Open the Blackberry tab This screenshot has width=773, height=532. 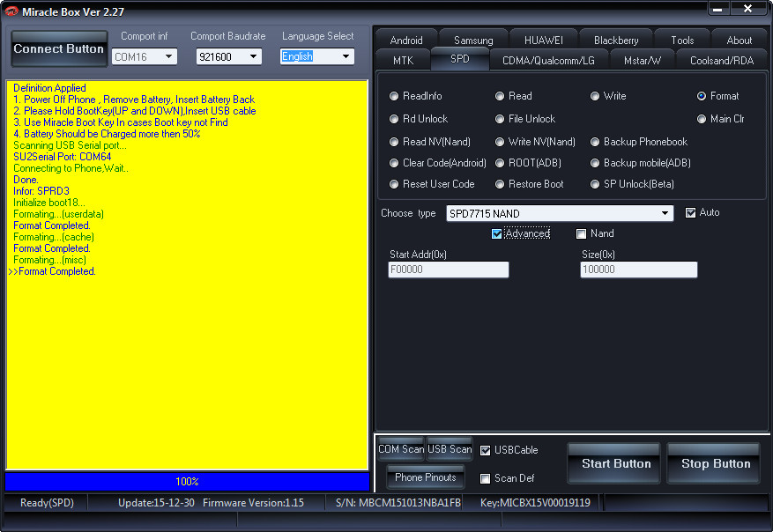[x=616, y=41]
